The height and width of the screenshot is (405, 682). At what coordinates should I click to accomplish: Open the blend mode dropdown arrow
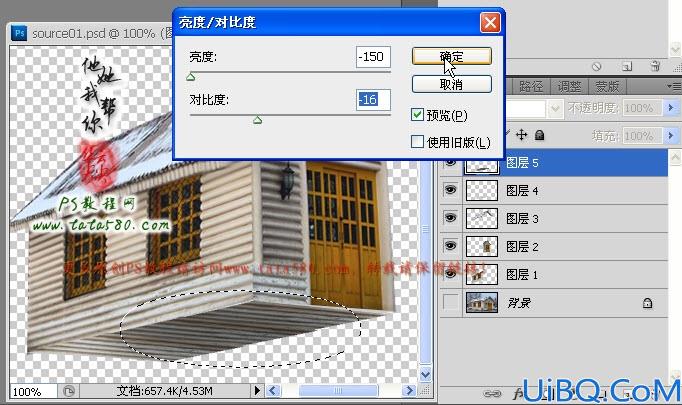click(555, 108)
